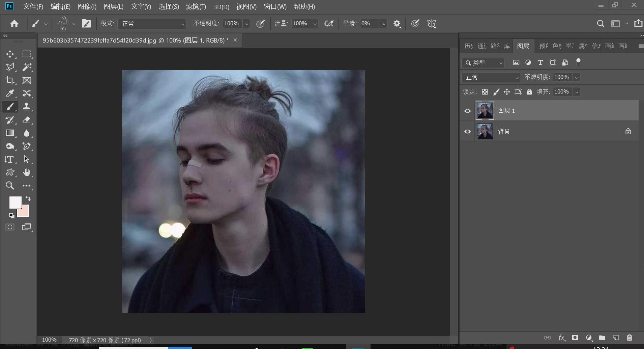This screenshot has height=349, width=644.
Task: Select the Eyedropper tool
Action: pyautogui.click(x=10, y=93)
